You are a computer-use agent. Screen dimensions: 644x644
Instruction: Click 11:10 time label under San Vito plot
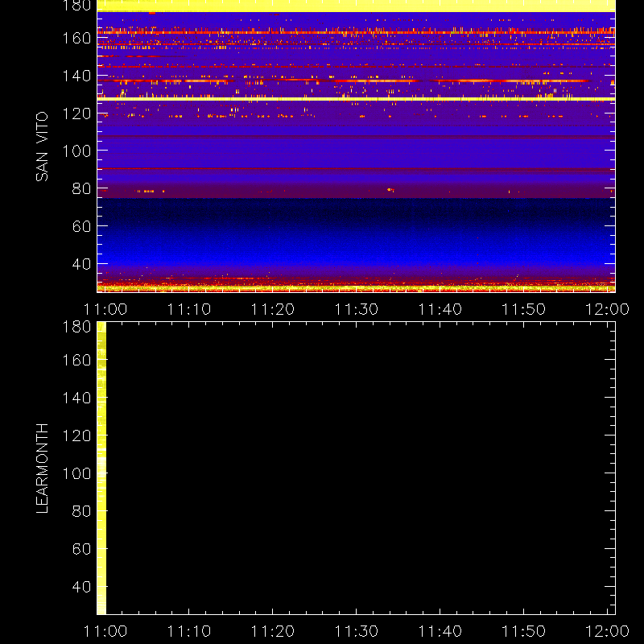pyautogui.click(x=189, y=309)
